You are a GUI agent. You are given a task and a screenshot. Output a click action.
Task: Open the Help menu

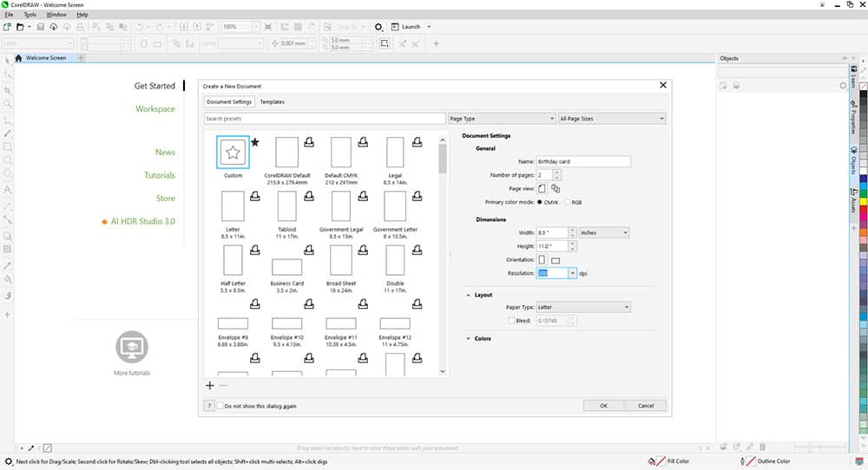pos(82,15)
